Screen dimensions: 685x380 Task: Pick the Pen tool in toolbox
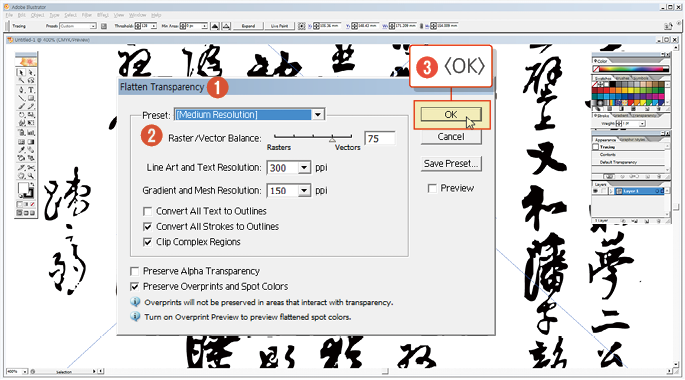tap(21, 90)
